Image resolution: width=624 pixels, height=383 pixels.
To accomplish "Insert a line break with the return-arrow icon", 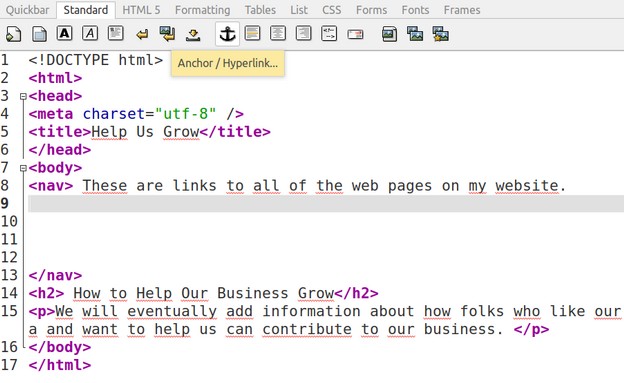I will click(x=142, y=34).
